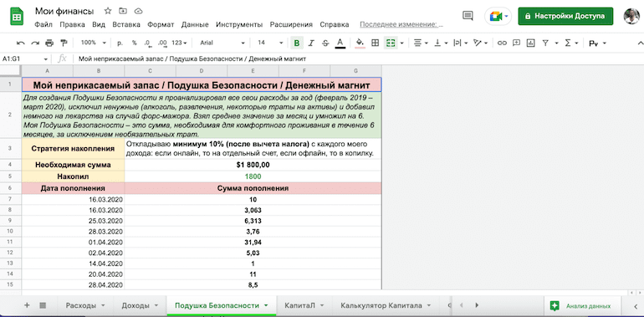Open the Инструменты menu

(x=239, y=24)
